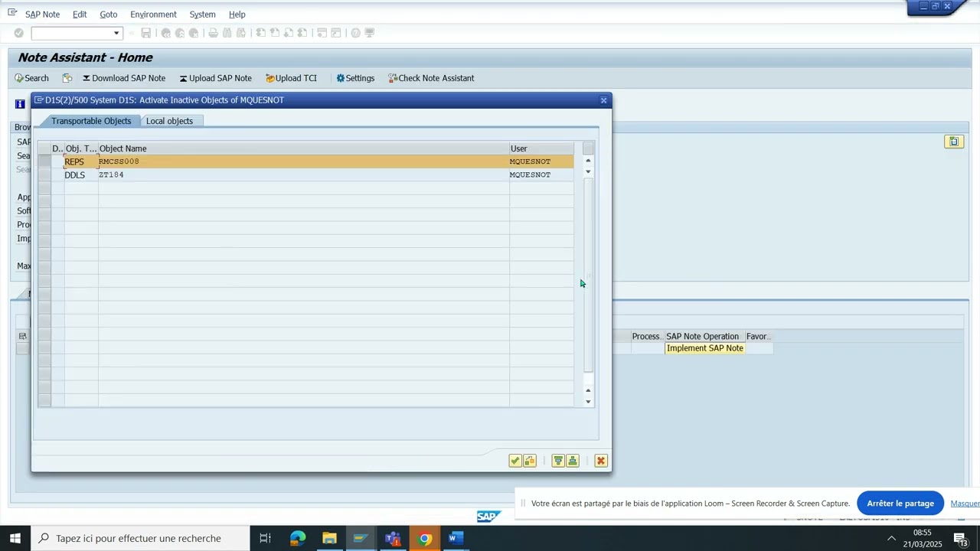Screen dimensions: 980x551
Task: Click the Cancel icon in the standard toolbar
Action: click(194, 33)
